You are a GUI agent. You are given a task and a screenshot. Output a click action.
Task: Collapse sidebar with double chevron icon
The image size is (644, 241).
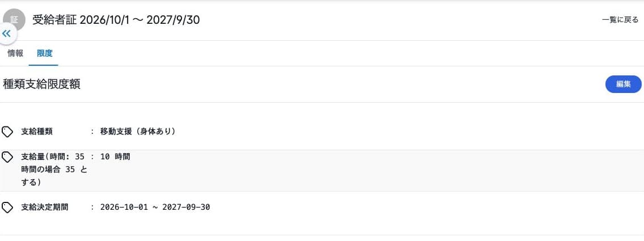click(x=7, y=33)
